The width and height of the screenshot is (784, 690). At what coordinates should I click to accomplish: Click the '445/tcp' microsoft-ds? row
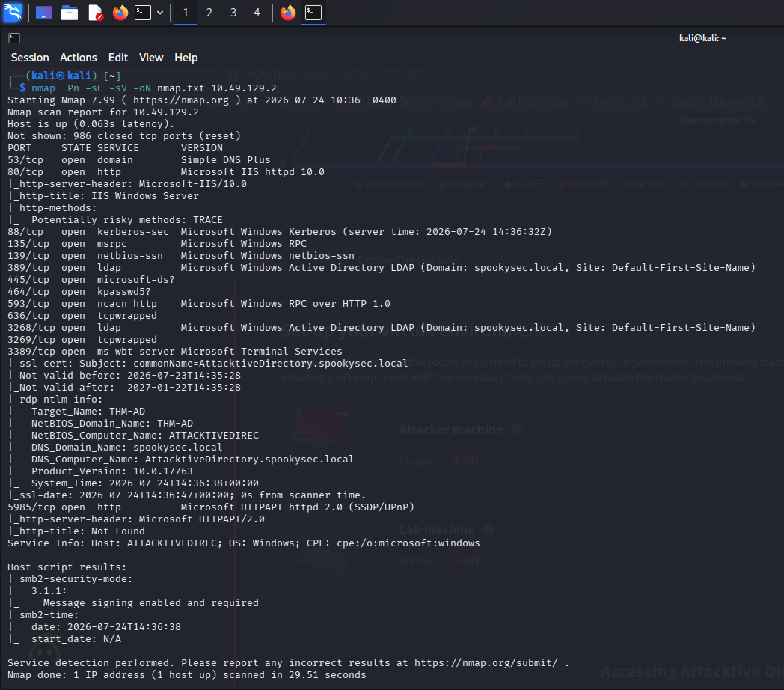tap(91, 280)
